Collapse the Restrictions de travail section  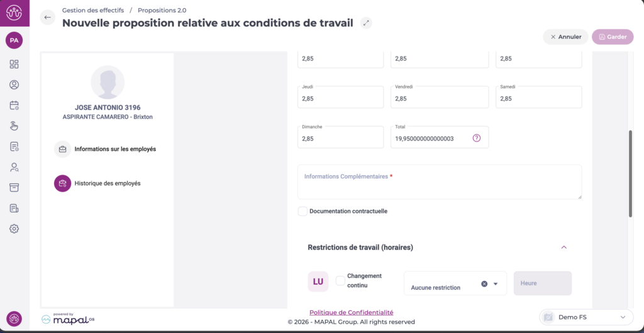click(563, 248)
